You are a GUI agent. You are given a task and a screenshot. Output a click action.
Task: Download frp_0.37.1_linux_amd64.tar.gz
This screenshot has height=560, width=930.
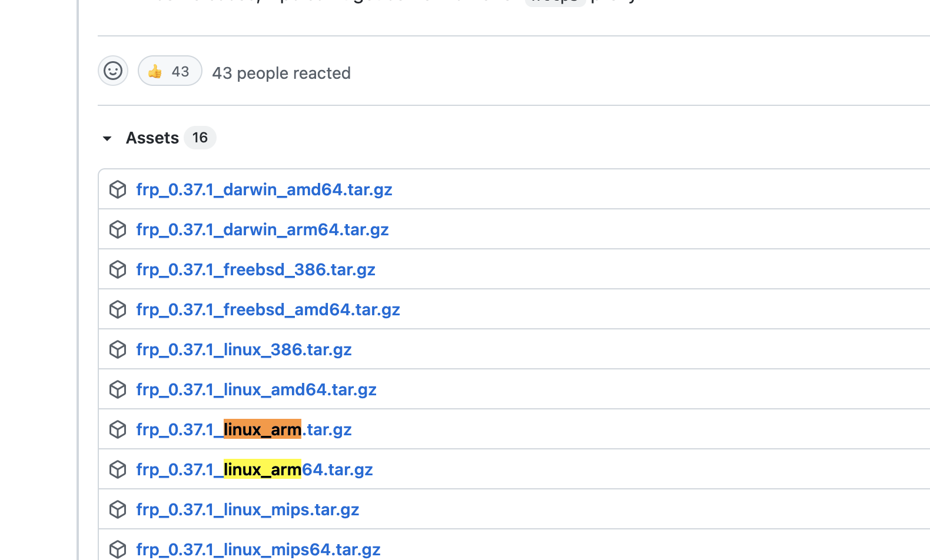[256, 389]
